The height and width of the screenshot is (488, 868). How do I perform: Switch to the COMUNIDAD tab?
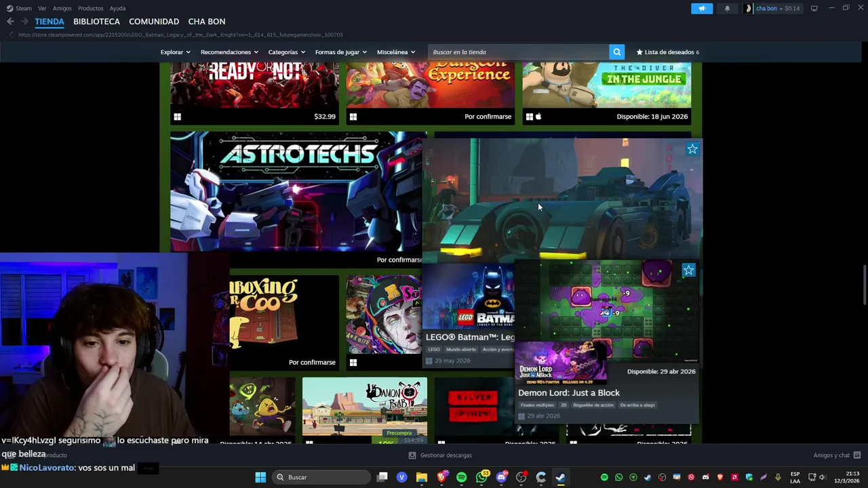[154, 22]
